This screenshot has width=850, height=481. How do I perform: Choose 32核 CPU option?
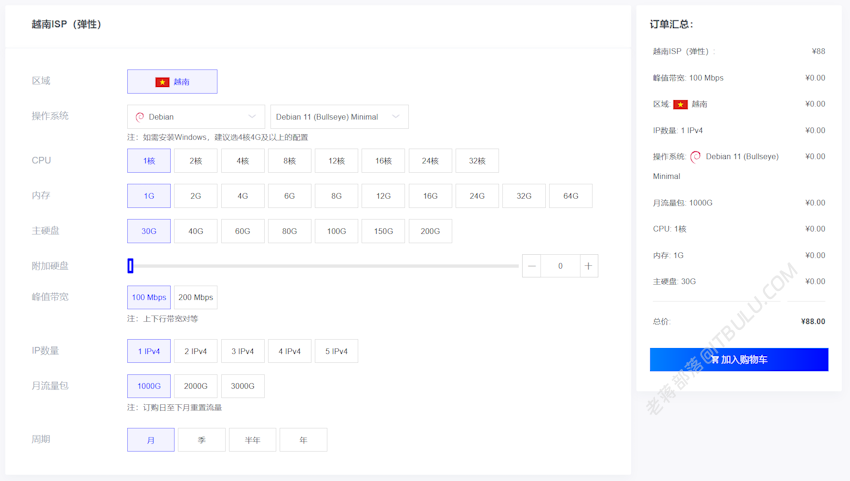pyautogui.click(x=477, y=161)
